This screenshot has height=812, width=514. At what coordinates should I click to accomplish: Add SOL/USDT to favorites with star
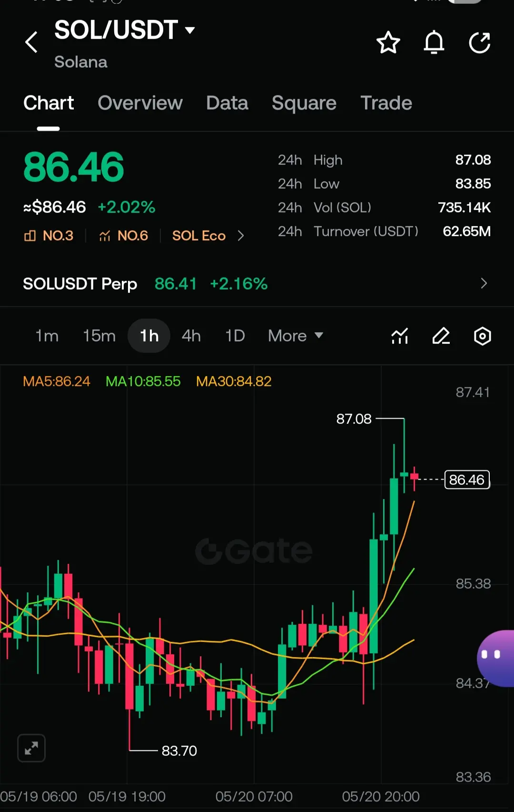tap(388, 42)
